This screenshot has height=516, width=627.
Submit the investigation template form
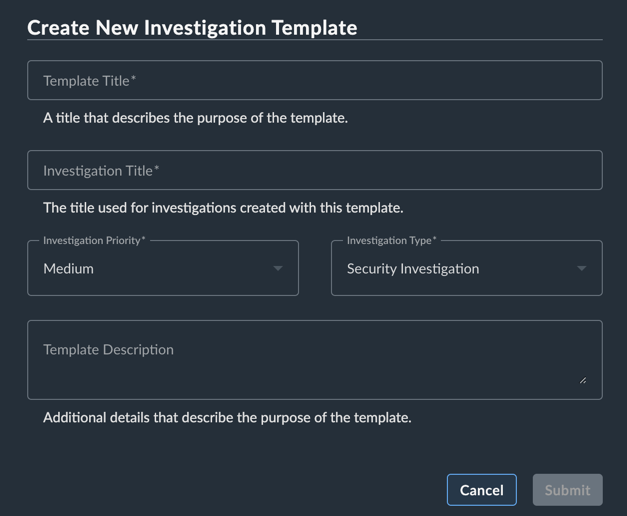pos(567,490)
